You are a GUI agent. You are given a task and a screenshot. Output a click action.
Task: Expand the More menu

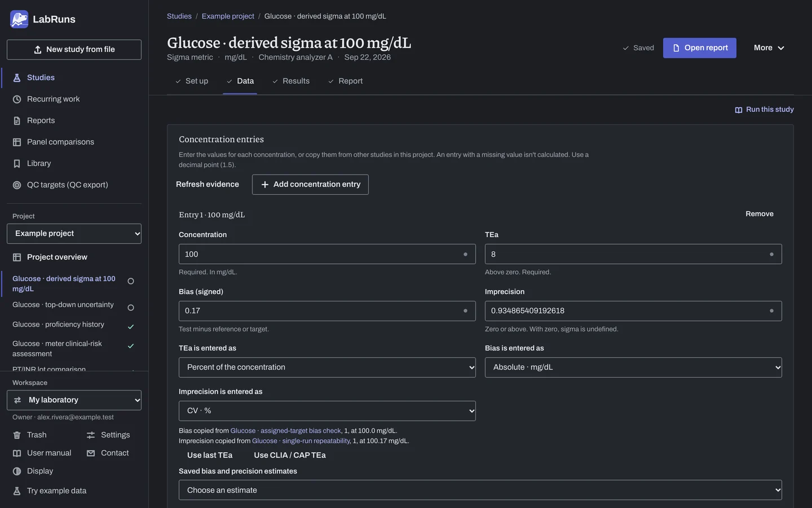(x=769, y=48)
